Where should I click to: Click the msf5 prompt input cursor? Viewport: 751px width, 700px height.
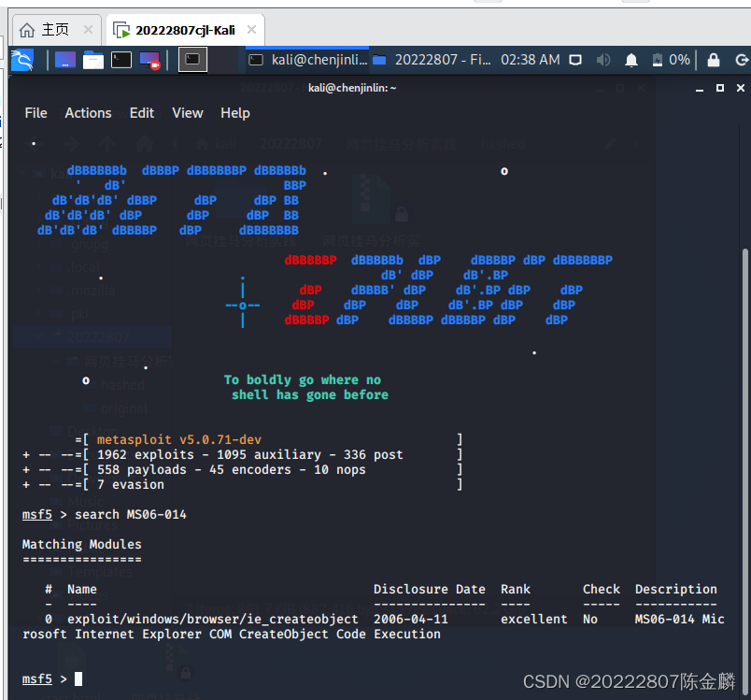point(78,679)
